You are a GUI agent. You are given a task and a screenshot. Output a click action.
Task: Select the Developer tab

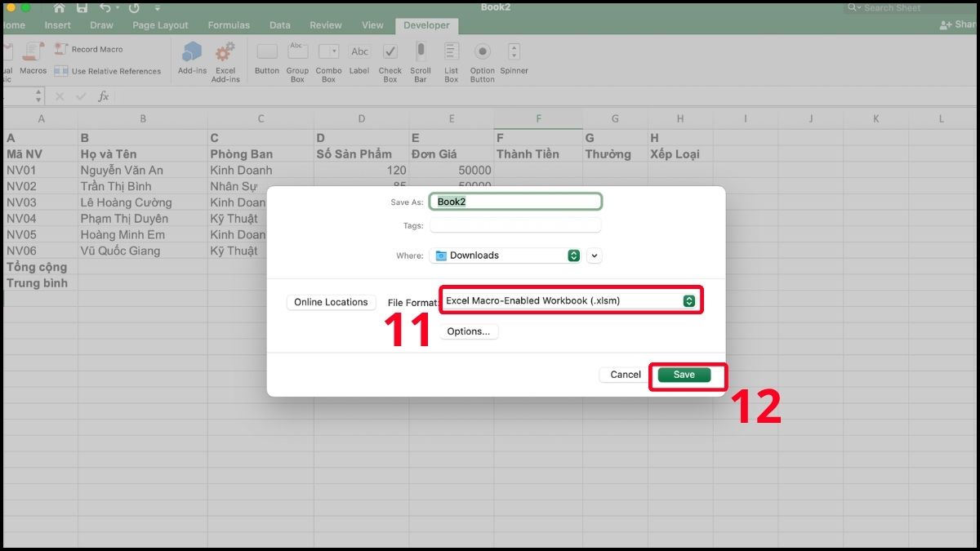pyautogui.click(x=426, y=25)
